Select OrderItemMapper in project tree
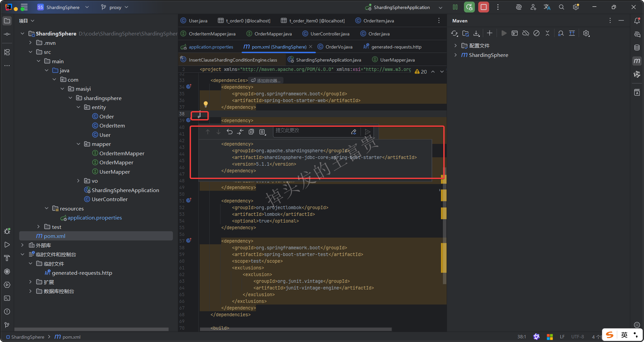 (122, 153)
